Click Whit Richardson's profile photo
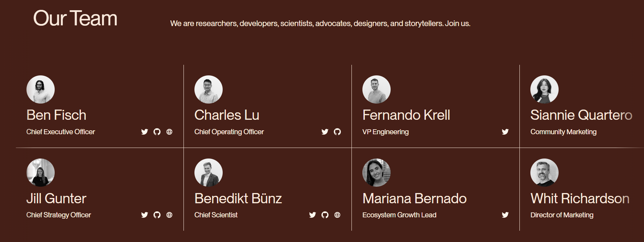 [x=544, y=173]
